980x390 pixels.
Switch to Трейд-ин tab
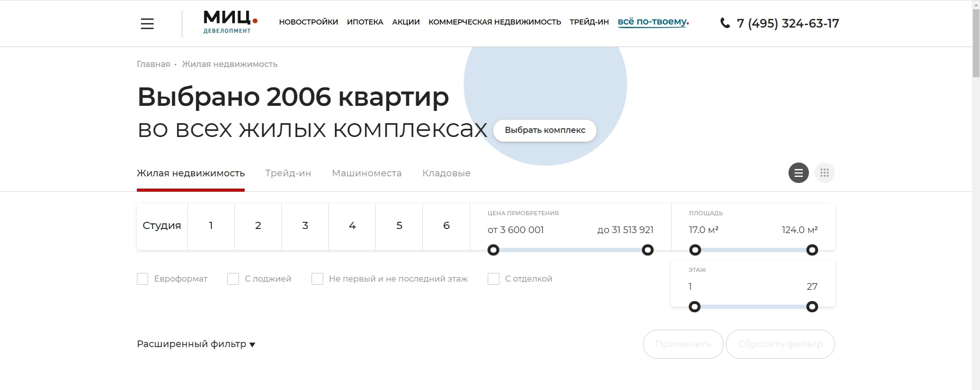pos(288,173)
